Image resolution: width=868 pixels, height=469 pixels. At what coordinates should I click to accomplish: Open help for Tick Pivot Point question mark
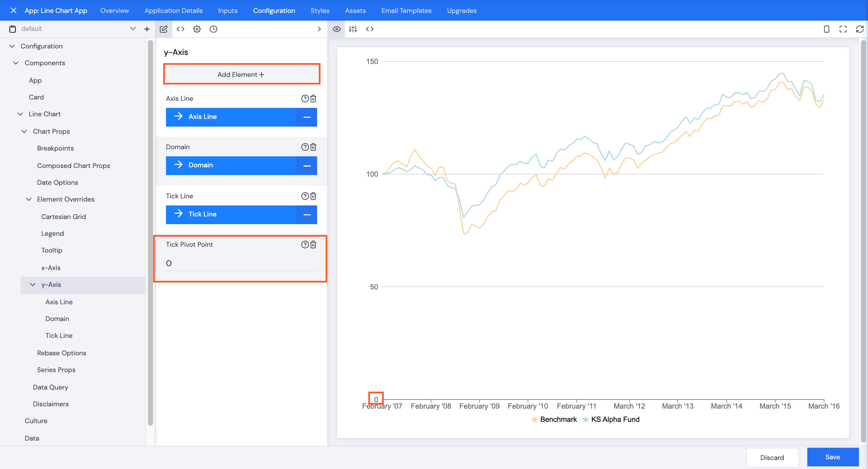(304, 245)
